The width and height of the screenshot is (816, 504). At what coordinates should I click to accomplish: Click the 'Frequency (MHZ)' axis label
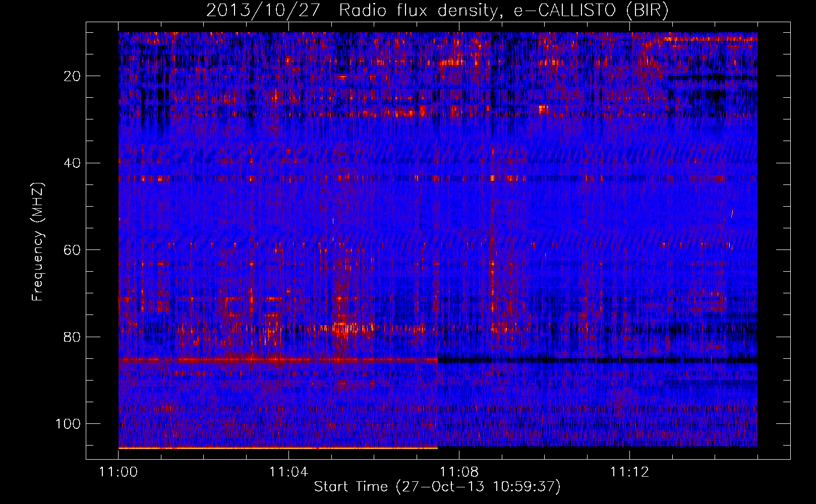38,242
